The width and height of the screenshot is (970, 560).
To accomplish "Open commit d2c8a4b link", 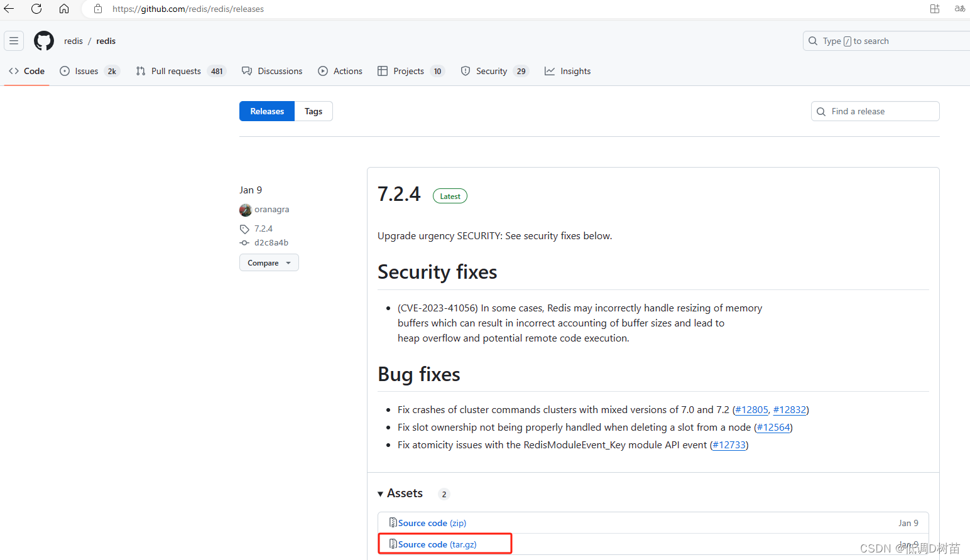I will point(271,242).
